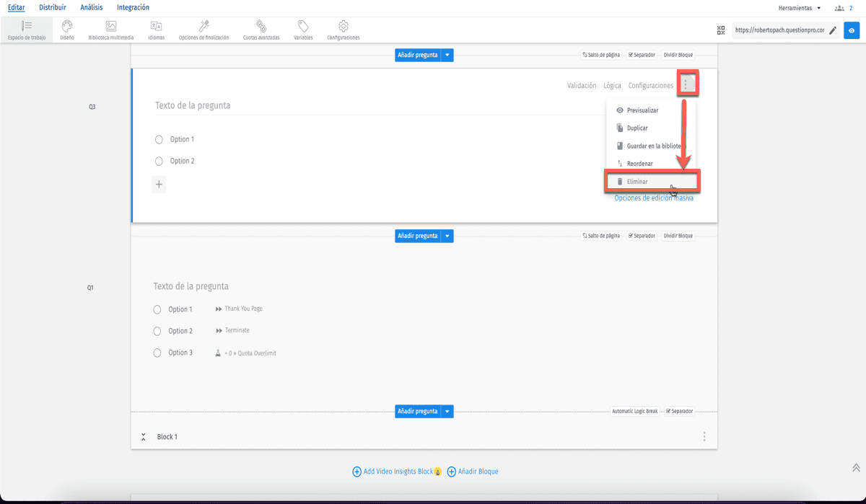Open the three-dot menu of Block 1
This screenshot has height=504, width=866.
pyautogui.click(x=704, y=436)
